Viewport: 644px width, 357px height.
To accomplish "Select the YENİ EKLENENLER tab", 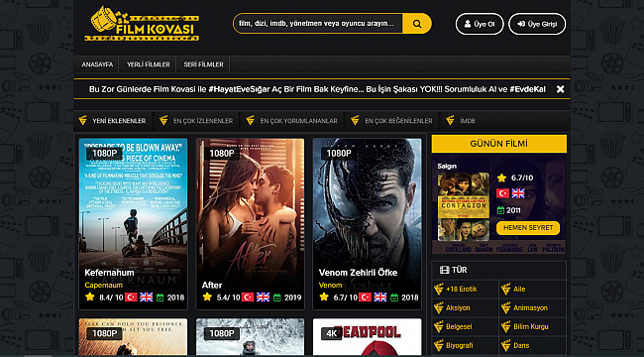I will pyautogui.click(x=113, y=121).
